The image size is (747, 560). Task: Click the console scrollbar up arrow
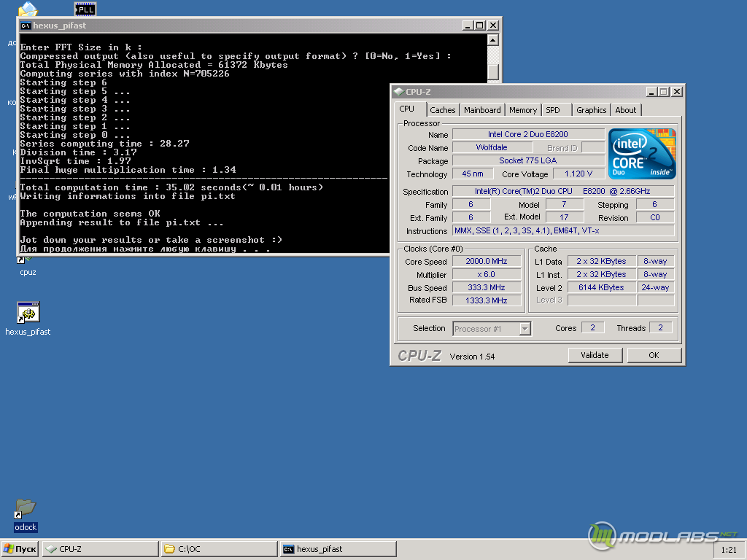(493, 39)
